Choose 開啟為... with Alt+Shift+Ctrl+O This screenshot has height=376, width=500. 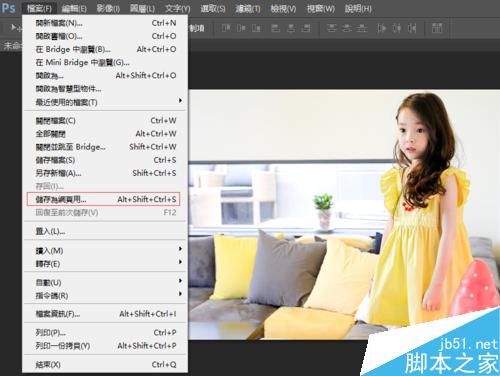point(105,76)
